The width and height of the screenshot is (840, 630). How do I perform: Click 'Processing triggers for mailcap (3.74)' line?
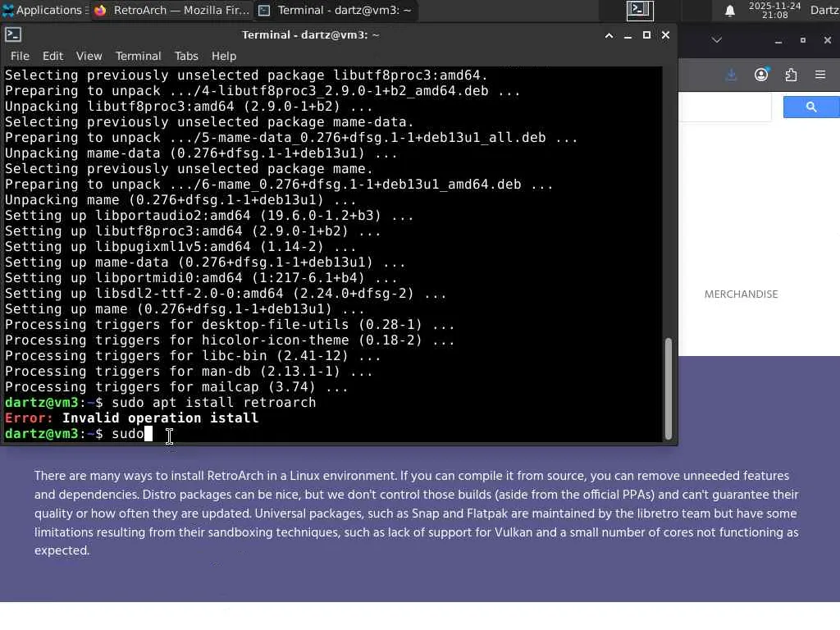tap(177, 387)
